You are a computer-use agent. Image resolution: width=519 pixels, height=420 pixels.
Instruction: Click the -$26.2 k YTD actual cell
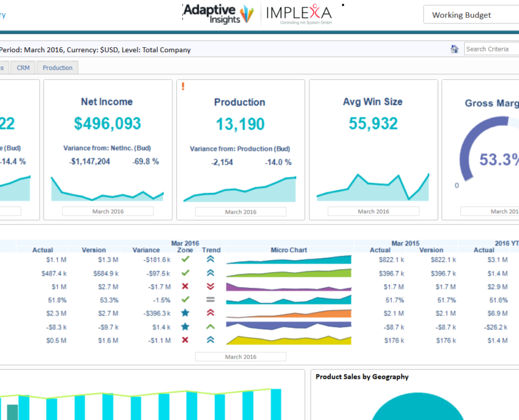click(x=496, y=327)
